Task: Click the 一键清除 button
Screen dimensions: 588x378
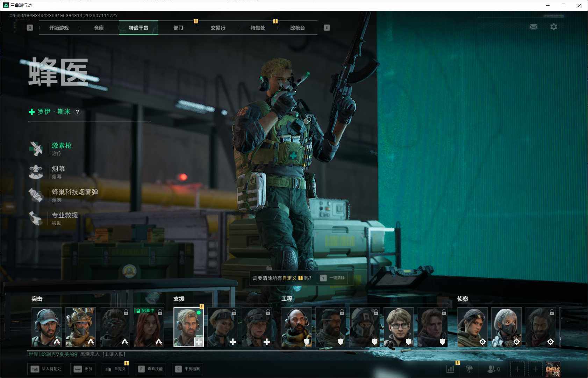Action: click(x=332, y=278)
